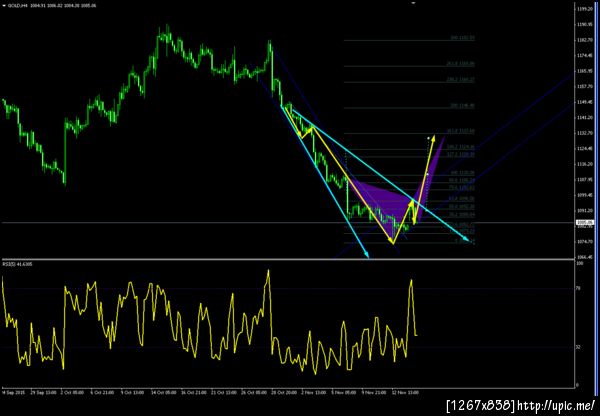Click the 1132.70 price scale label

click(x=584, y=133)
